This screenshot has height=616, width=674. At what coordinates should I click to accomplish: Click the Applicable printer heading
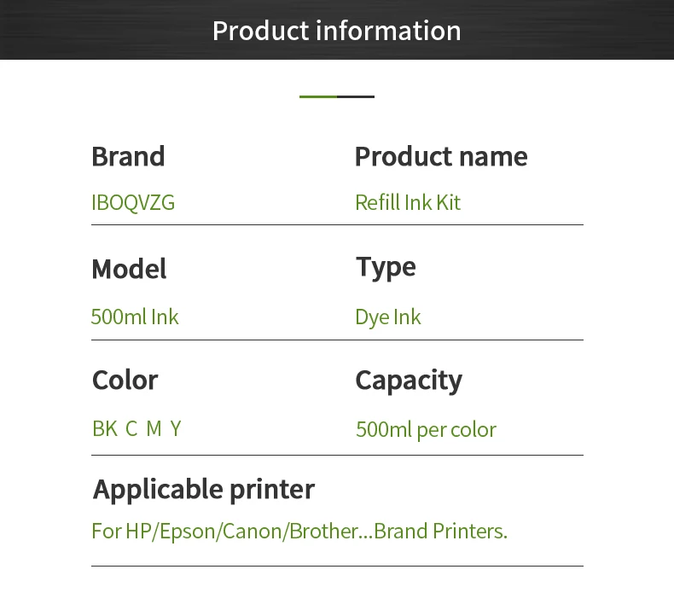tap(203, 490)
